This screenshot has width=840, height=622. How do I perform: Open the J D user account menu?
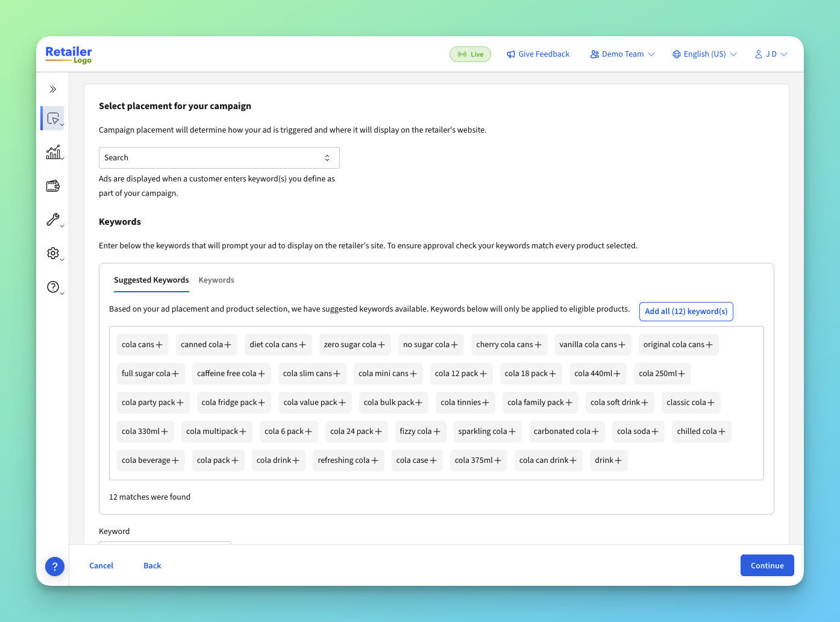pyautogui.click(x=771, y=54)
